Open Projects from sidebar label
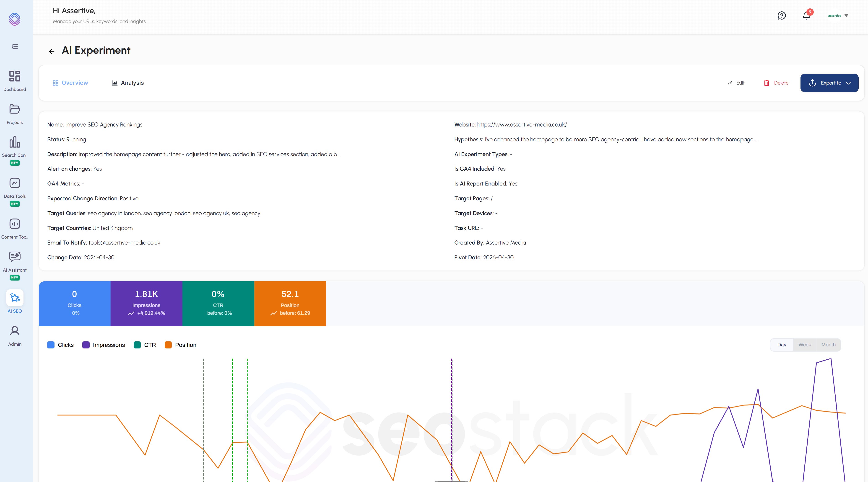 tap(15, 122)
